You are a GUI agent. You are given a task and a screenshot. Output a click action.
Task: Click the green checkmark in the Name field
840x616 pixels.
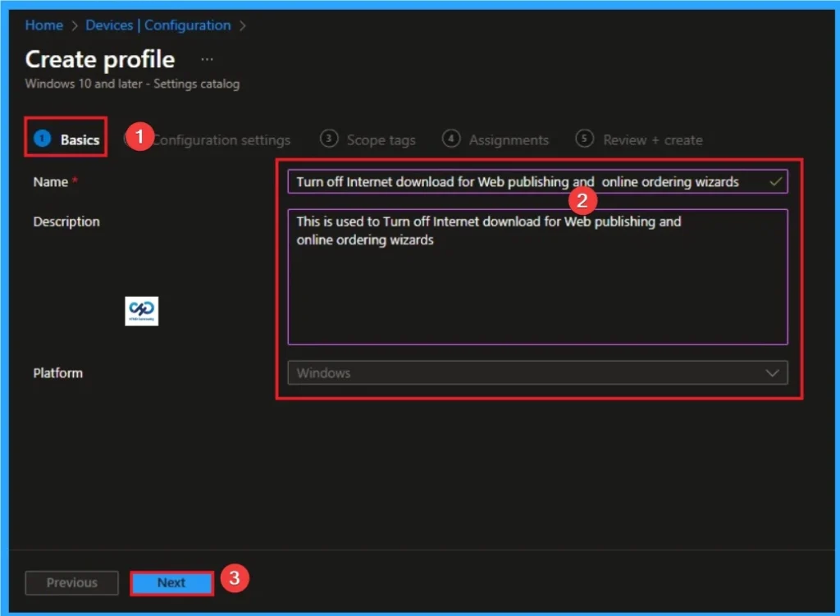click(774, 181)
